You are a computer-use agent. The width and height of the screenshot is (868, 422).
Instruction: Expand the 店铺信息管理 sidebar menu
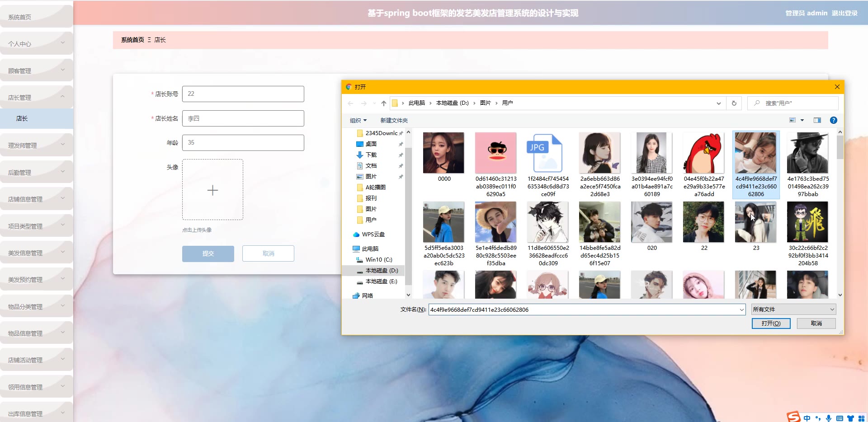(x=37, y=199)
